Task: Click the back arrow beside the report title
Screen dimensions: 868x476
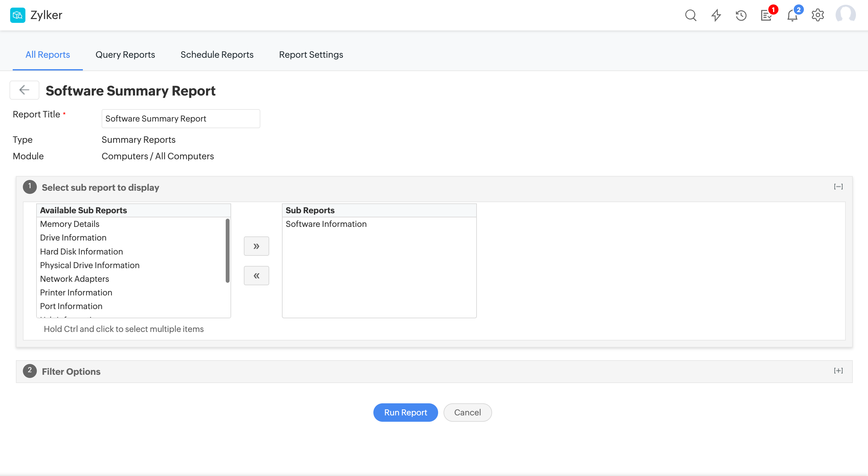Action: [24, 90]
